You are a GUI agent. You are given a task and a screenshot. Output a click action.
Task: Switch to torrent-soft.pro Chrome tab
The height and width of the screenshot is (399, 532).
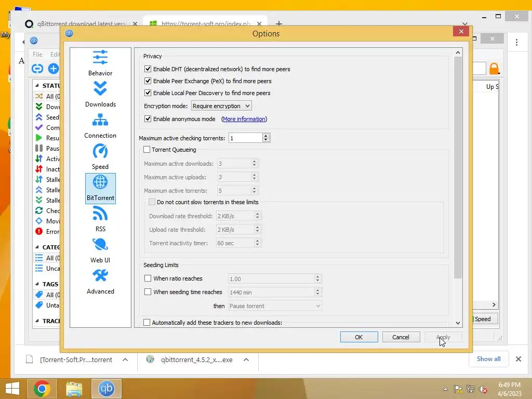206,24
